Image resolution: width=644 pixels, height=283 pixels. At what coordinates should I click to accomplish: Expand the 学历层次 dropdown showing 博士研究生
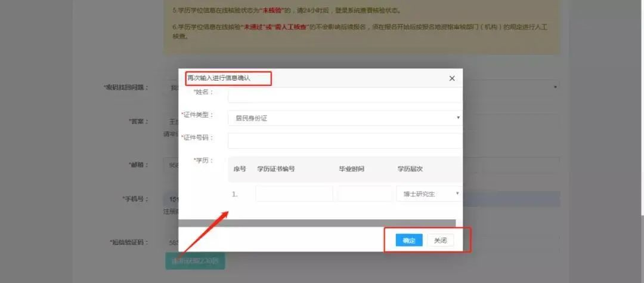429,193
